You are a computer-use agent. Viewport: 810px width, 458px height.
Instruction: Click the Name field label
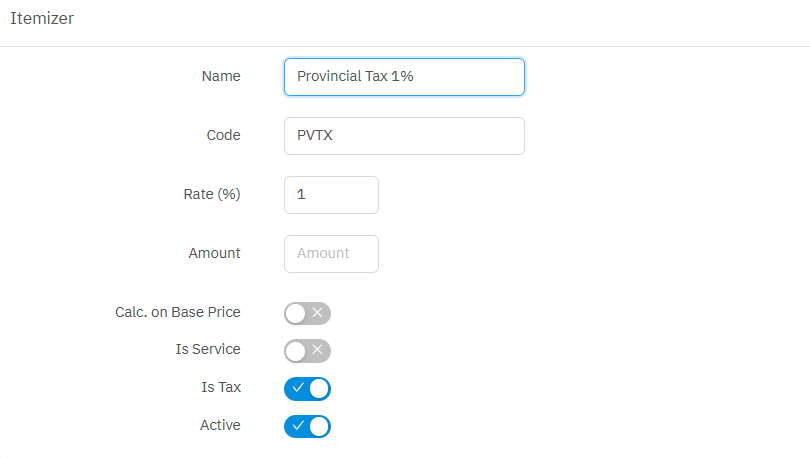[x=221, y=76]
